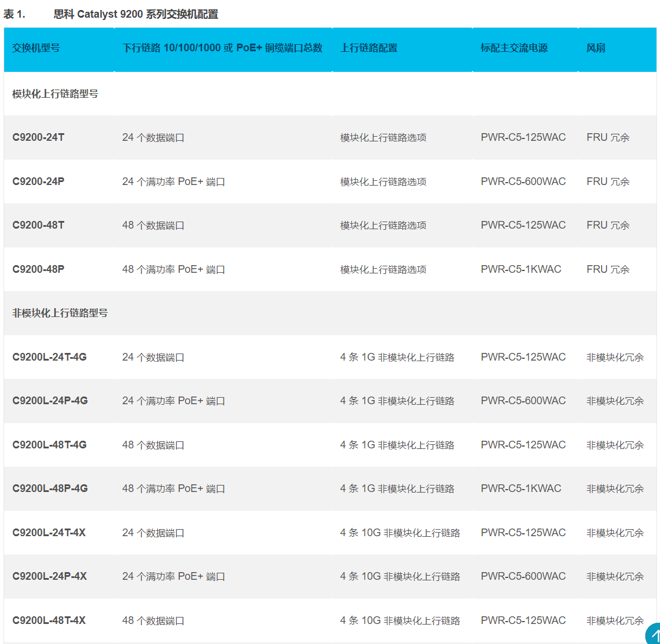The image size is (660, 644).
Task: Click the back-to-top arrow icon
Action: (x=654, y=635)
